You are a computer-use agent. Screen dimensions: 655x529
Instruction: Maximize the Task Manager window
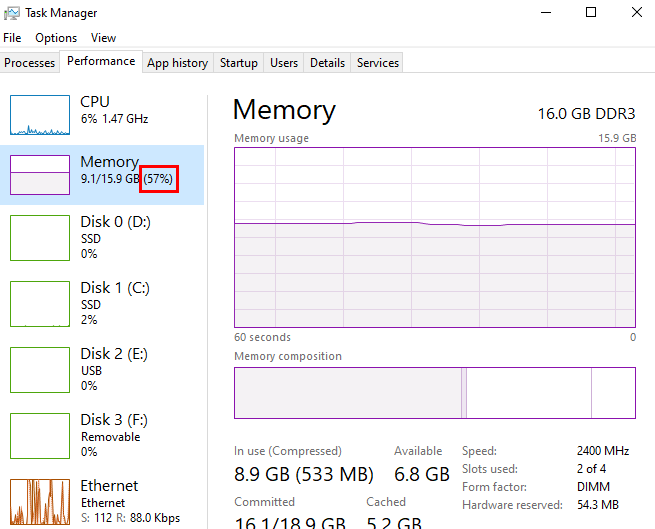[591, 13]
